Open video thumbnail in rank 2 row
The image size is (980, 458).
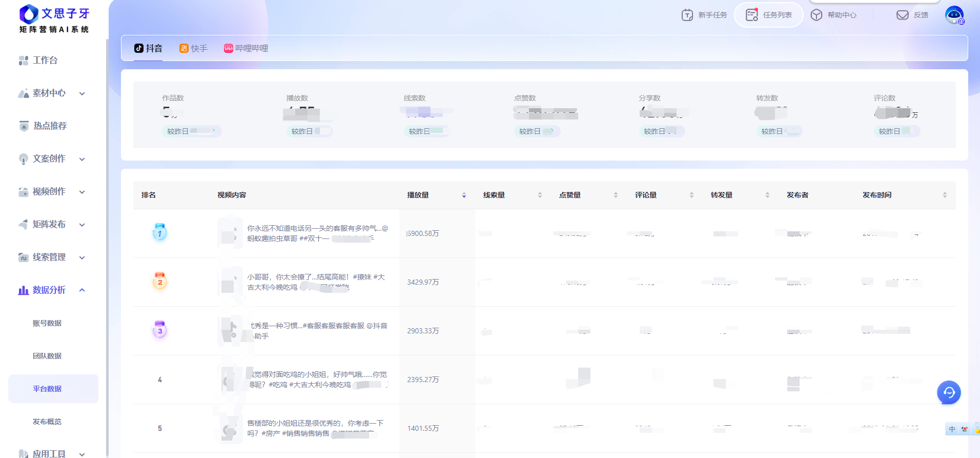coord(230,282)
